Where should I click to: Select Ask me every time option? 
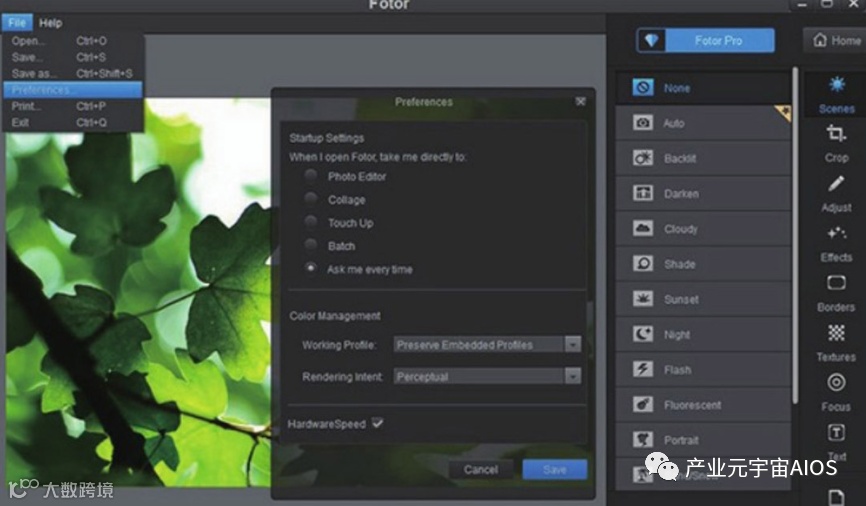tap(311, 268)
